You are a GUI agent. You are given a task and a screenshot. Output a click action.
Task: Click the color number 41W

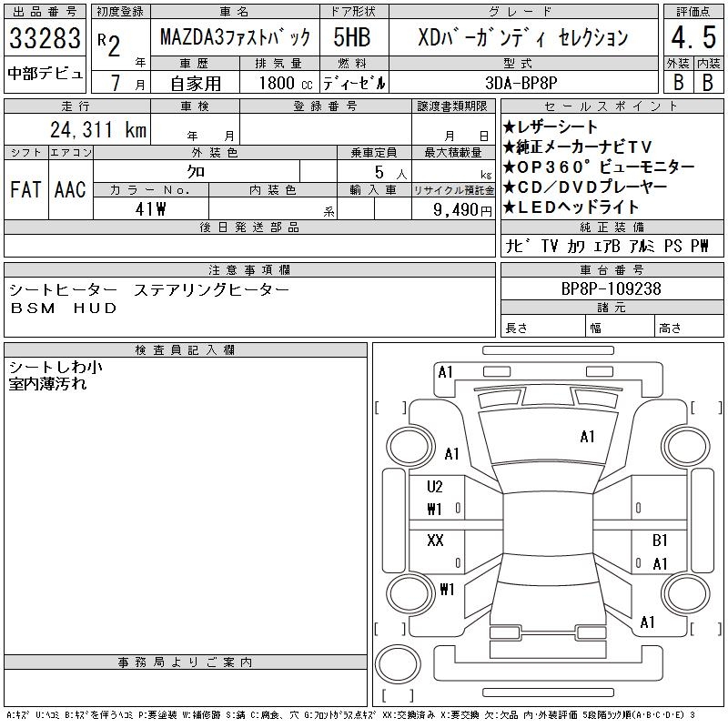[x=150, y=209]
